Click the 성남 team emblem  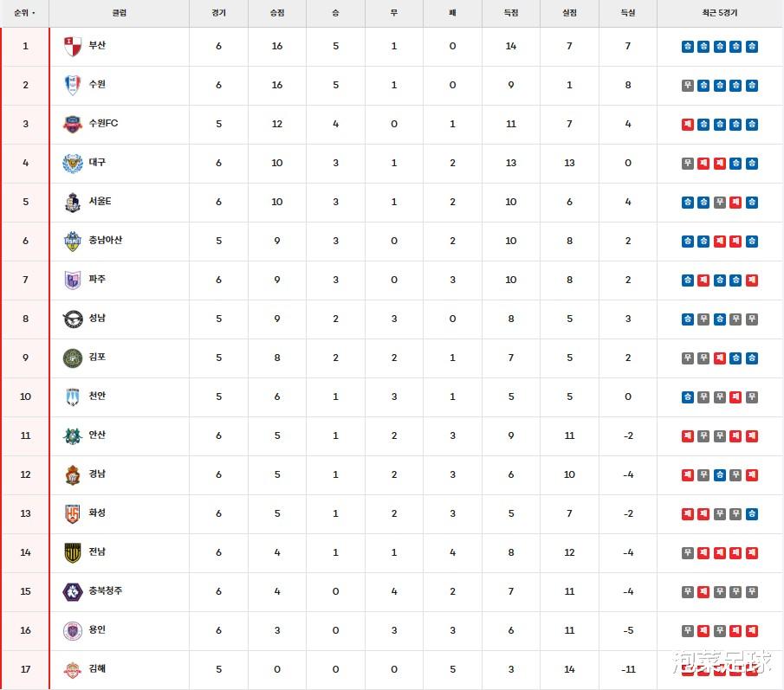[73, 319]
